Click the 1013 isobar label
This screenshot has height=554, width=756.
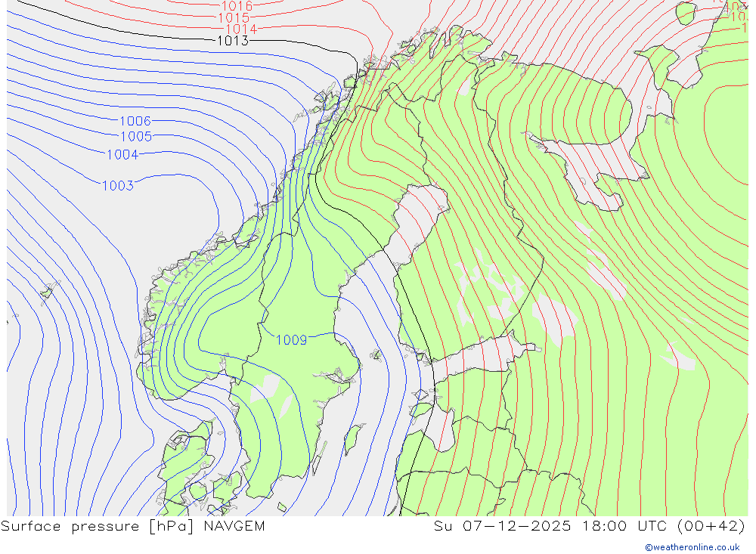(x=233, y=41)
